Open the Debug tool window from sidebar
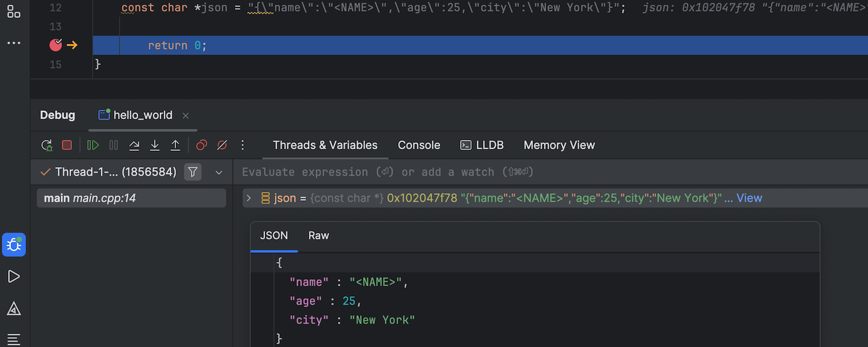 14,245
